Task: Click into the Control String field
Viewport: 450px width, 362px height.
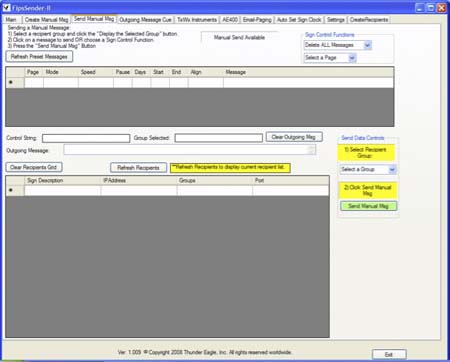Action: coord(86,138)
